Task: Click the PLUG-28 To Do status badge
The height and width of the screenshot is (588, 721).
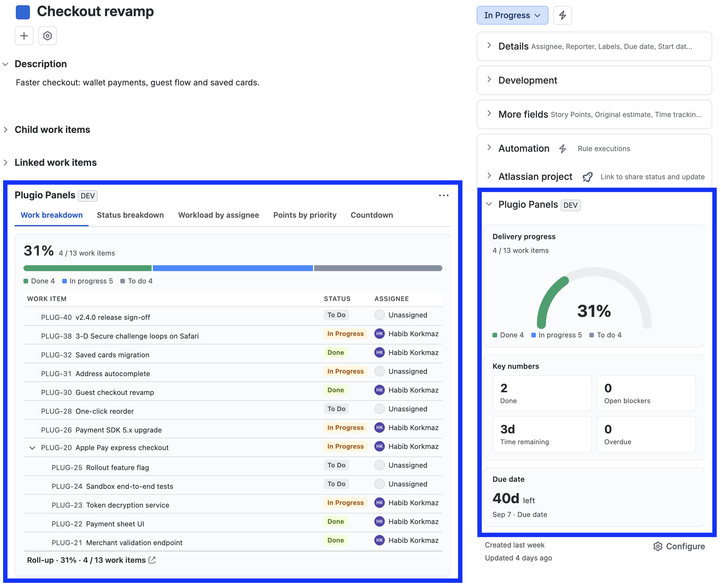Action: point(336,409)
